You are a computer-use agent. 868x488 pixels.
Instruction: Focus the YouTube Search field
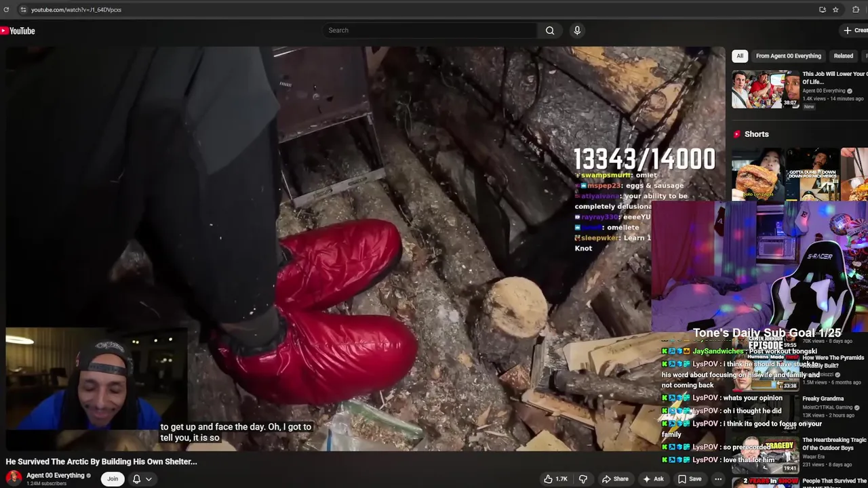pyautogui.click(x=431, y=30)
